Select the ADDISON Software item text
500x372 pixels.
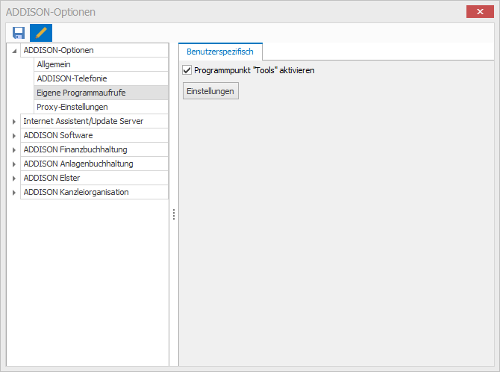pos(58,135)
